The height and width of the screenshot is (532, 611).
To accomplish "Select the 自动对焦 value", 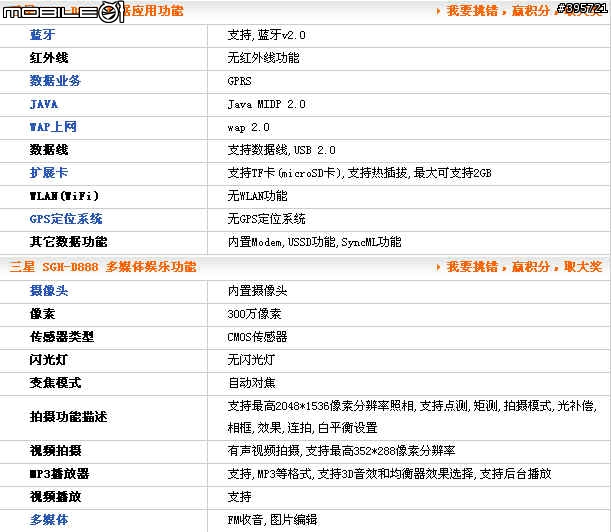I will pos(251,382).
